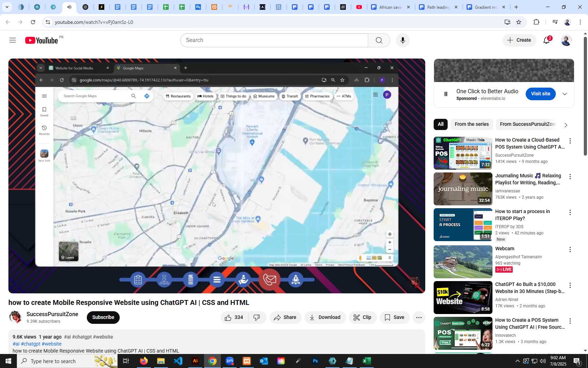Open Chrome three-dot menu
The width and height of the screenshot is (588, 368).
tap(580, 22)
